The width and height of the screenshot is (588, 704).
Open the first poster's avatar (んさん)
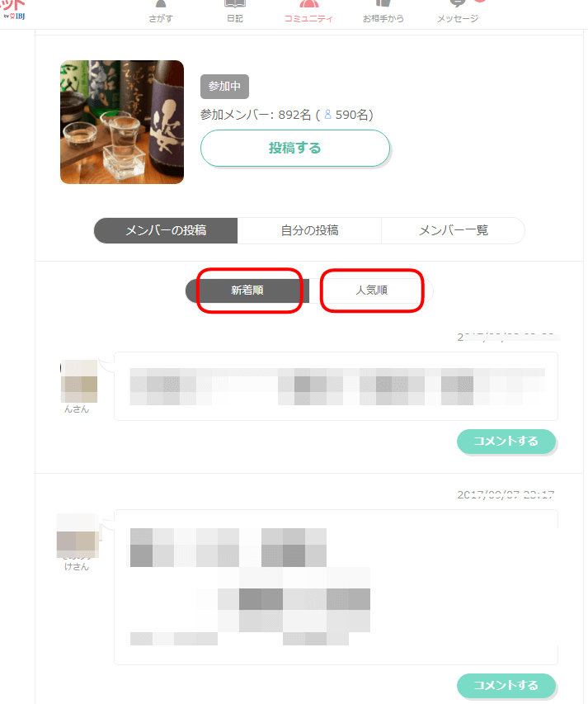coord(79,381)
